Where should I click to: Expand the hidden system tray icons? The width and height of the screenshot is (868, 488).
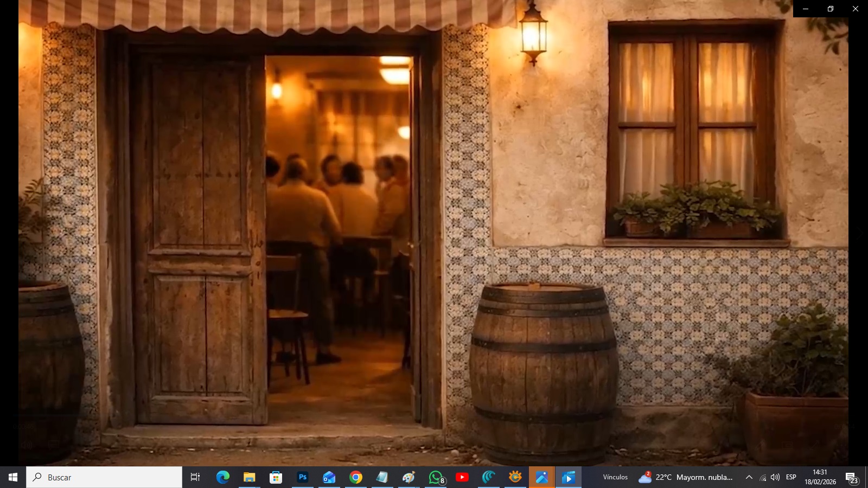(x=749, y=477)
